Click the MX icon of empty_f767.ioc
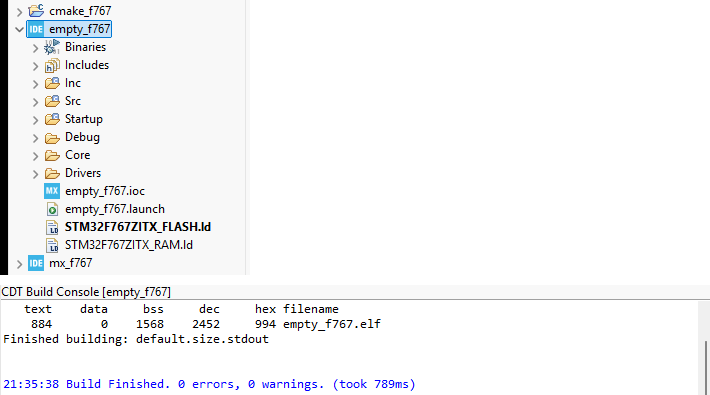 pyautogui.click(x=52, y=191)
